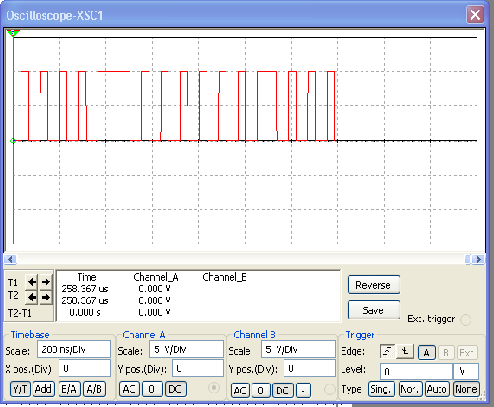The width and height of the screenshot is (494, 407).
Task: Edit Timebase Scale field 200 ns/Div
Action: click(x=74, y=349)
